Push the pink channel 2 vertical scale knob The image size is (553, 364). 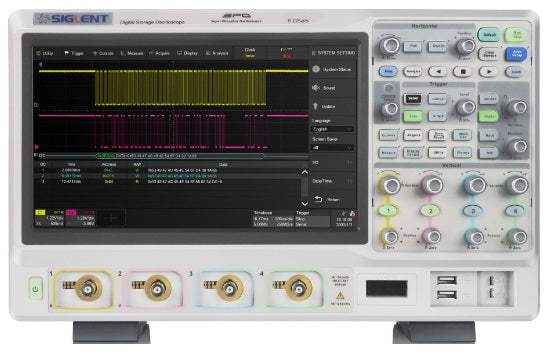coord(432,185)
